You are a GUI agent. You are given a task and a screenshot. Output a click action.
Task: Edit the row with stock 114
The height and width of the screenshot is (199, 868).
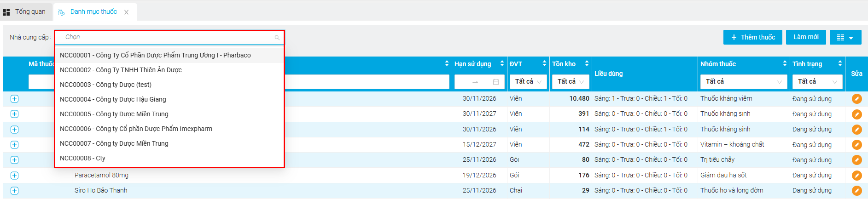pos(856,130)
